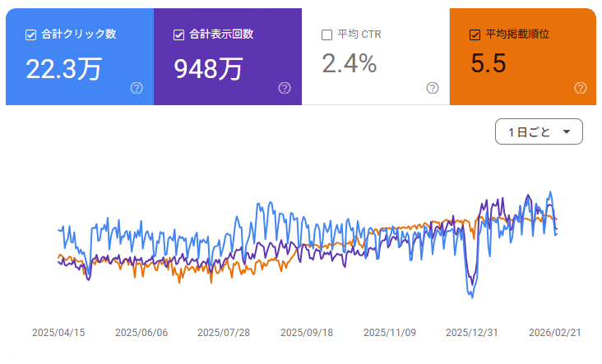This screenshot has height=364, width=602.
Task: Open help icon on 平均 CTR card
Action: (433, 88)
